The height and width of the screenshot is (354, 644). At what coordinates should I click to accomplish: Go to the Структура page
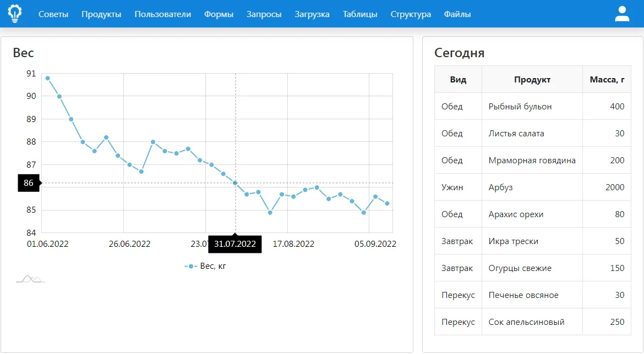pos(411,14)
